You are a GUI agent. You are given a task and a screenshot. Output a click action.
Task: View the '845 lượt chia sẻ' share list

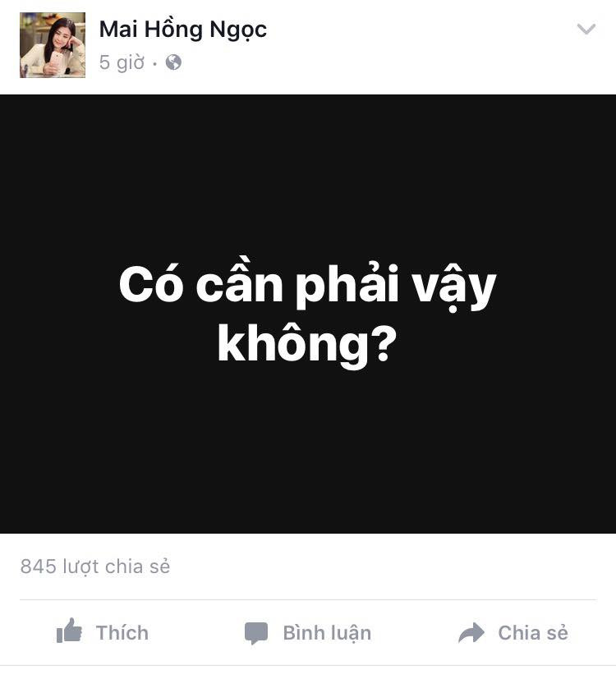pyautogui.click(x=95, y=567)
